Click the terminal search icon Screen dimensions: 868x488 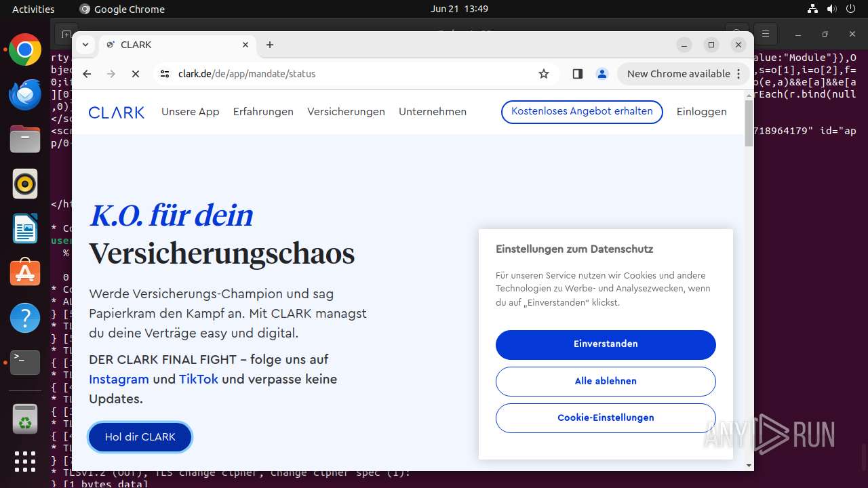[736, 33]
